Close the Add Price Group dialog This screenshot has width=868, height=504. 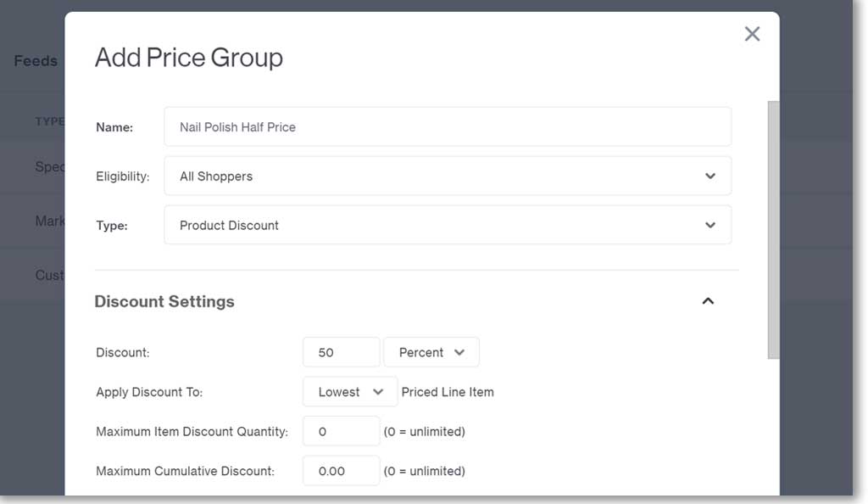click(x=752, y=34)
